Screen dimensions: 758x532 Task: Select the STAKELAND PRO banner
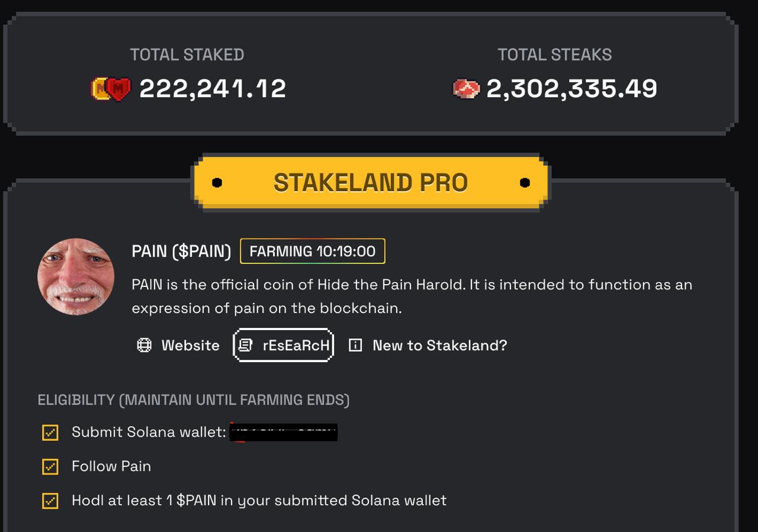371,183
